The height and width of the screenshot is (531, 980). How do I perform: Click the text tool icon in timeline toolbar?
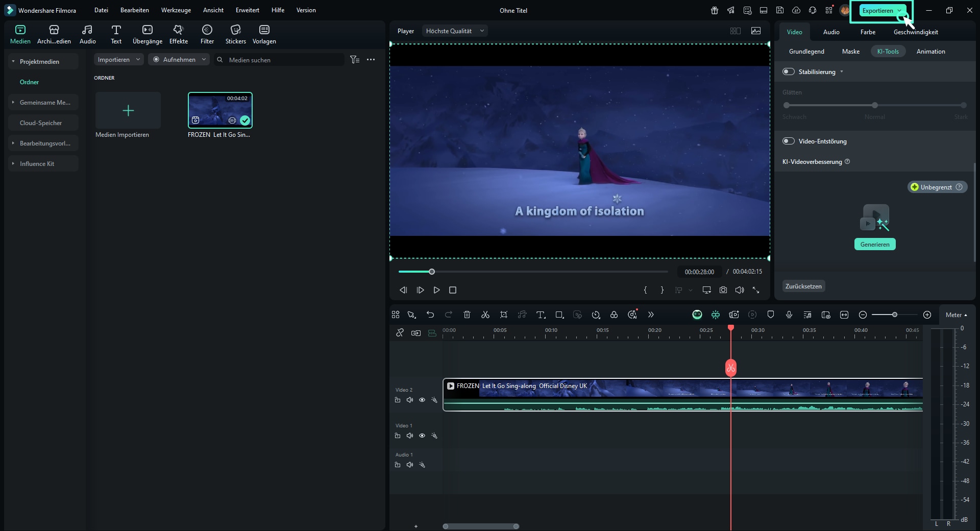click(x=541, y=315)
